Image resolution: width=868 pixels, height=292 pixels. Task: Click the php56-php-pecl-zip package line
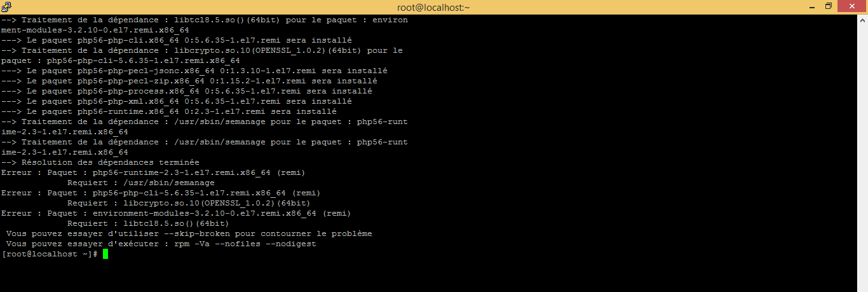(189, 81)
